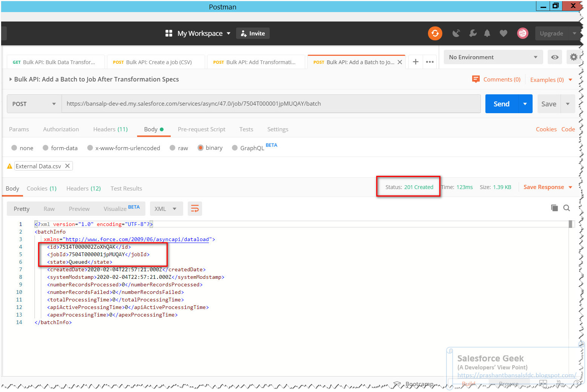The width and height of the screenshot is (587, 392).
Task: Switch to Add Transformati... tab
Action: tap(256, 62)
